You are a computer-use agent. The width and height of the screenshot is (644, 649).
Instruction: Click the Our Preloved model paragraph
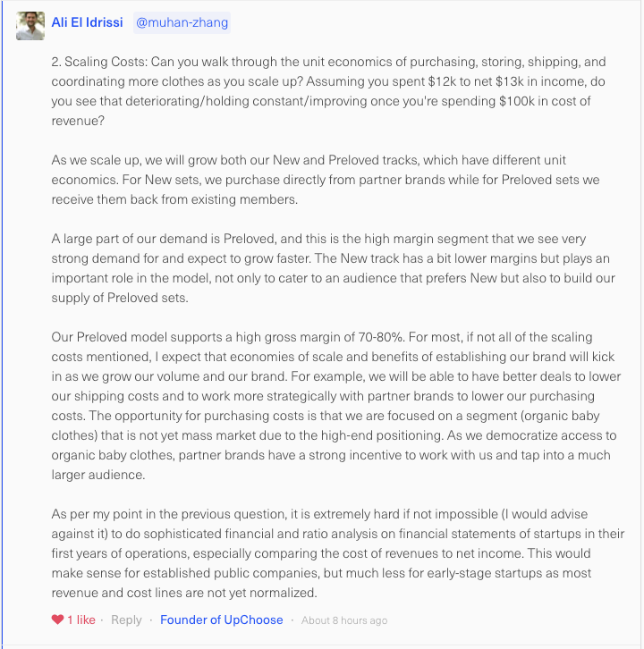(x=336, y=406)
